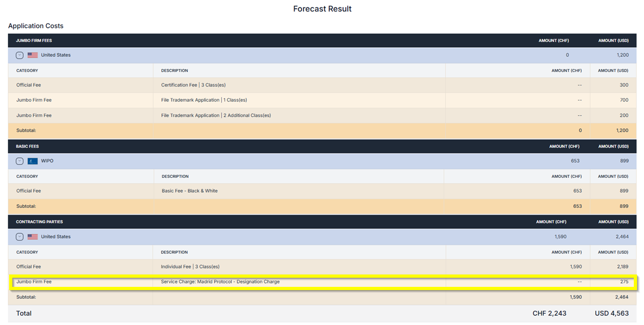Click the 275 USD service charge amount

623,282
